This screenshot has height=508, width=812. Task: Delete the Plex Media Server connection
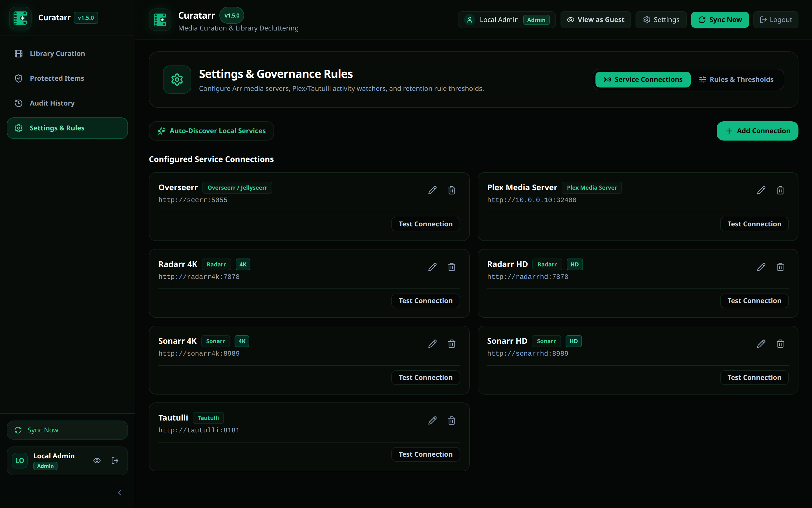coord(780,190)
